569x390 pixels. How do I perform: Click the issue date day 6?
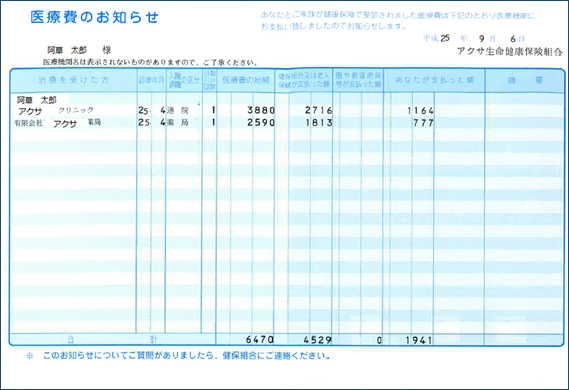click(513, 39)
